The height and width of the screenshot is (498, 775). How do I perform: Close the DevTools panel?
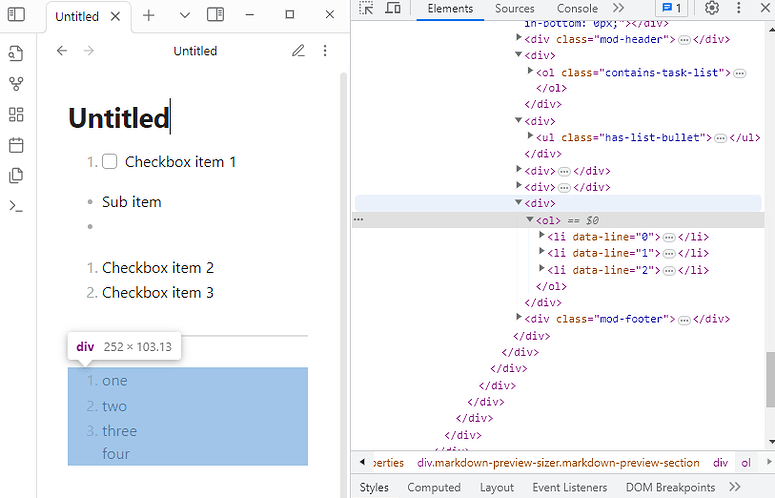pos(765,8)
